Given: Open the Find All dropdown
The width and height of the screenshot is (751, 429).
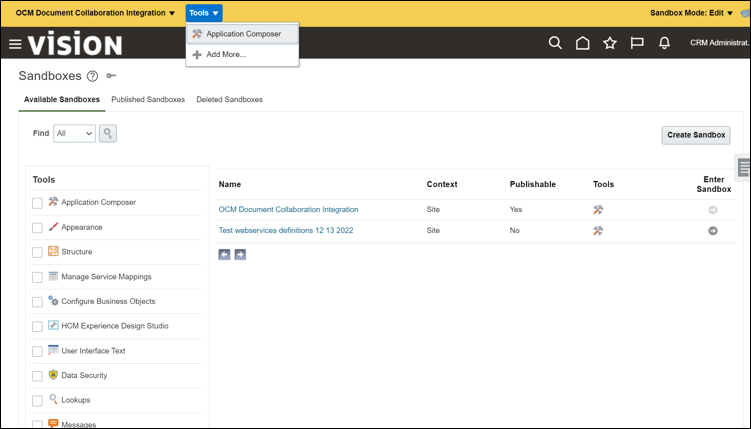Looking at the screenshot, I should pos(74,134).
